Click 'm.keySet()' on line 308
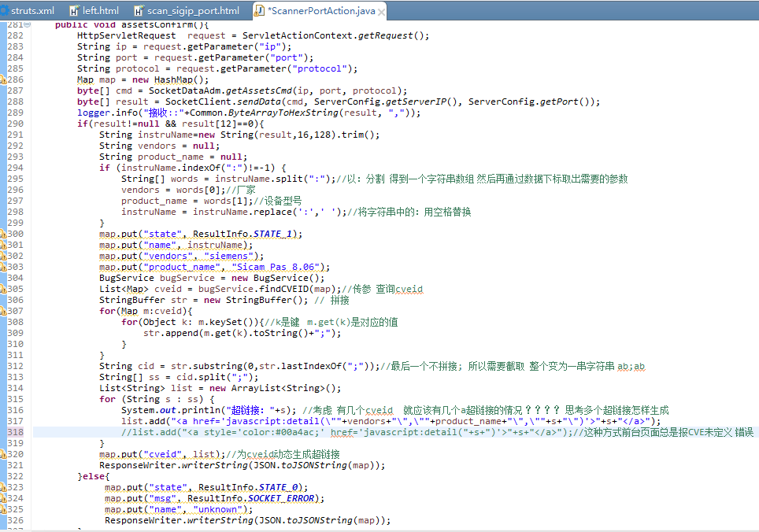The height and width of the screenshot is (532, 759). pyautogui.click(x=228, y=322)
